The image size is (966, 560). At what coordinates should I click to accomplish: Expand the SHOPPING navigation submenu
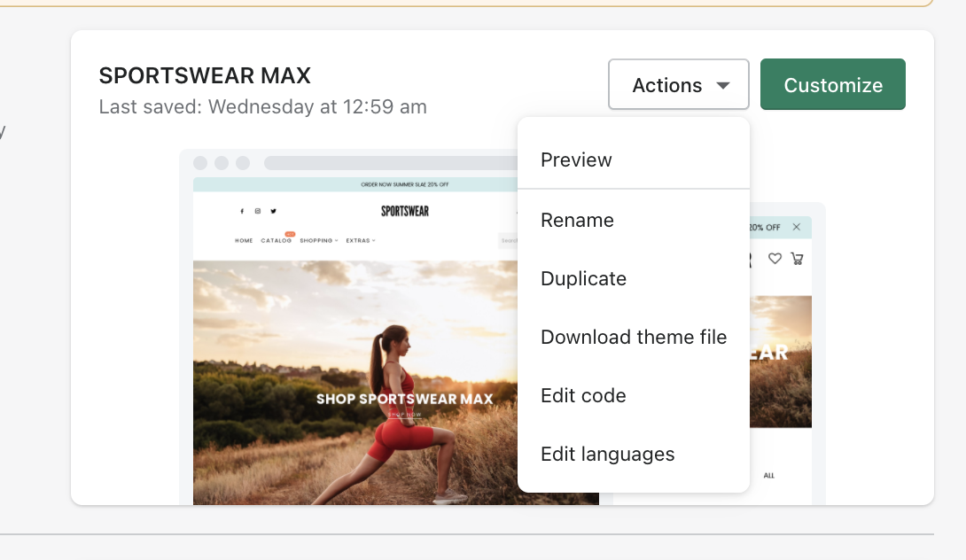(319, 240)
